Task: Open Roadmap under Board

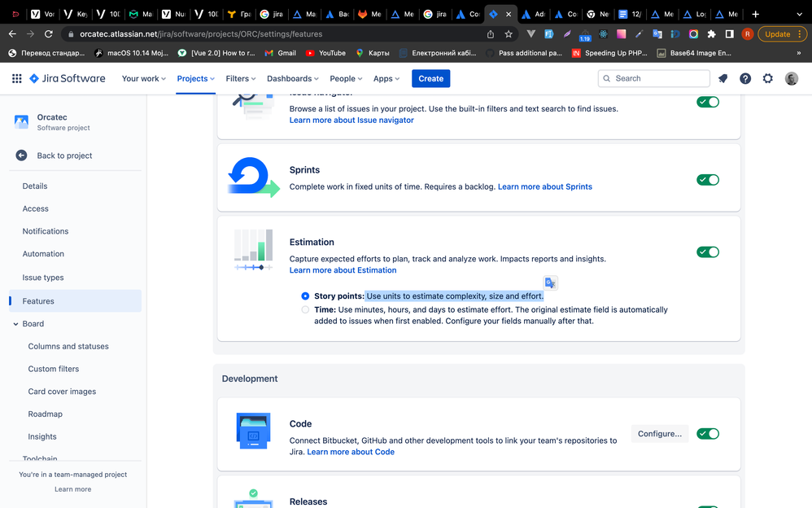Action: [45, 414]
